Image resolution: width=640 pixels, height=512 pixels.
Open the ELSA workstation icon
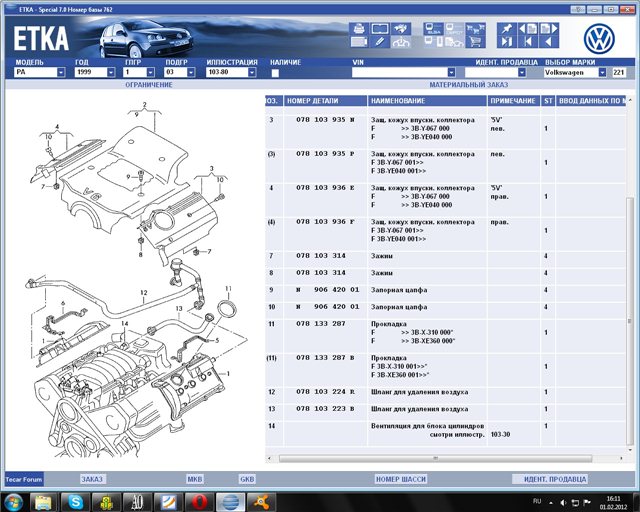click(x=433, y=29)
